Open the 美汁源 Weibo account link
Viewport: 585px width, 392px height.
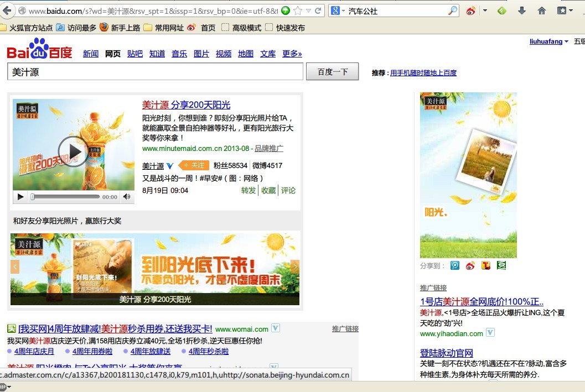pyautogui.click(x=153, y=166)
